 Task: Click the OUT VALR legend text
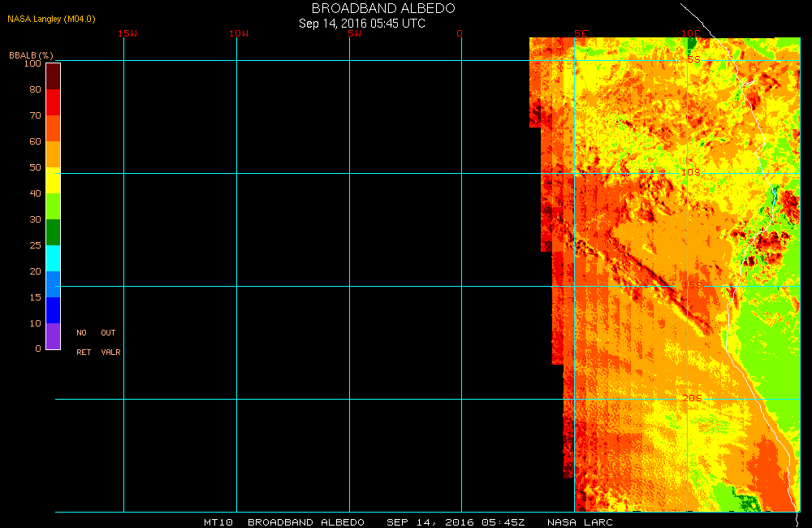coord(110,343)
